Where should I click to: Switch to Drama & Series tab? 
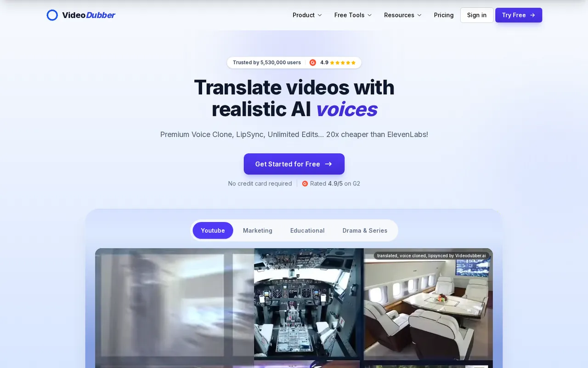click(365, 230)
